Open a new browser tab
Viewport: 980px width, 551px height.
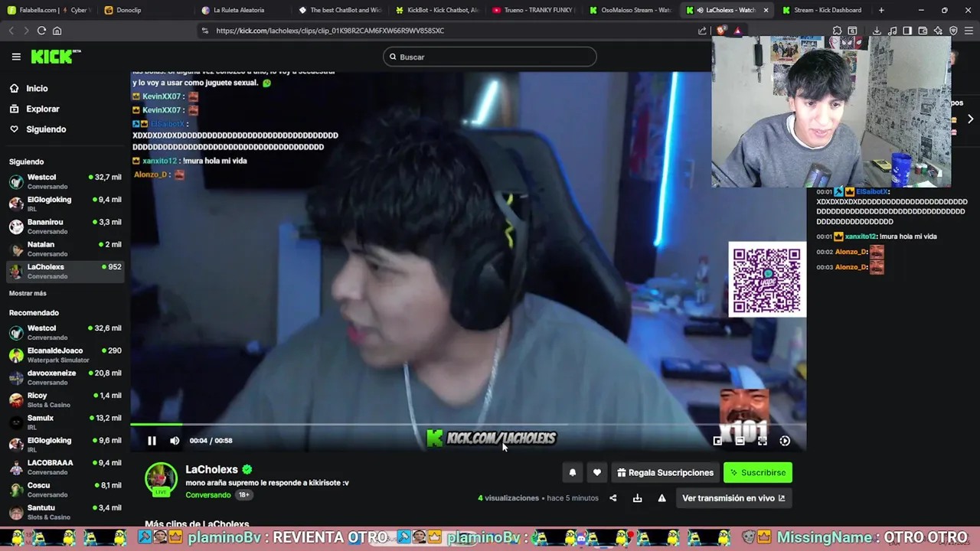[881, 10]
